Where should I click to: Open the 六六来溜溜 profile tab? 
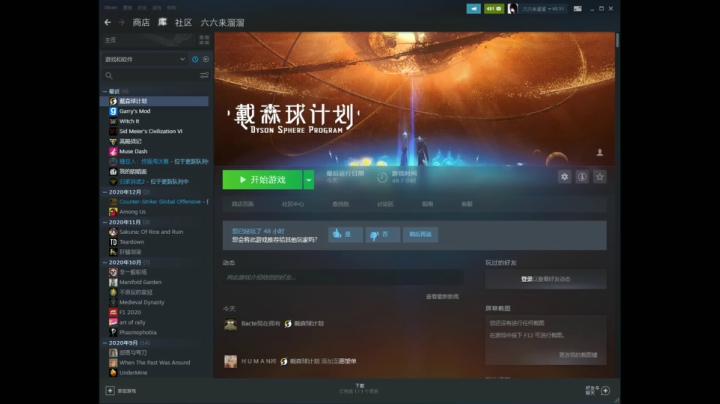point(222,22)
